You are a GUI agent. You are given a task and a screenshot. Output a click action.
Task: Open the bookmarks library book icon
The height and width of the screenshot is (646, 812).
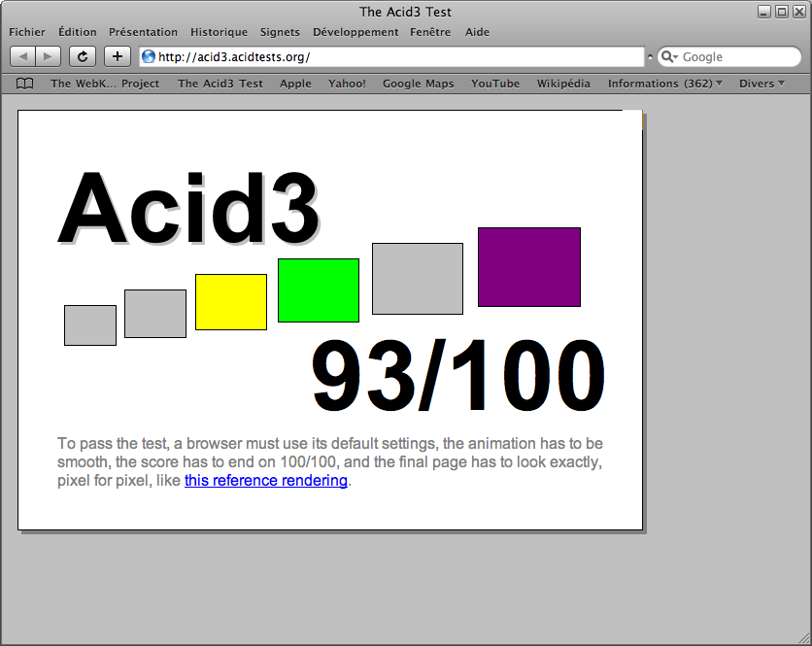coord(25,84)
